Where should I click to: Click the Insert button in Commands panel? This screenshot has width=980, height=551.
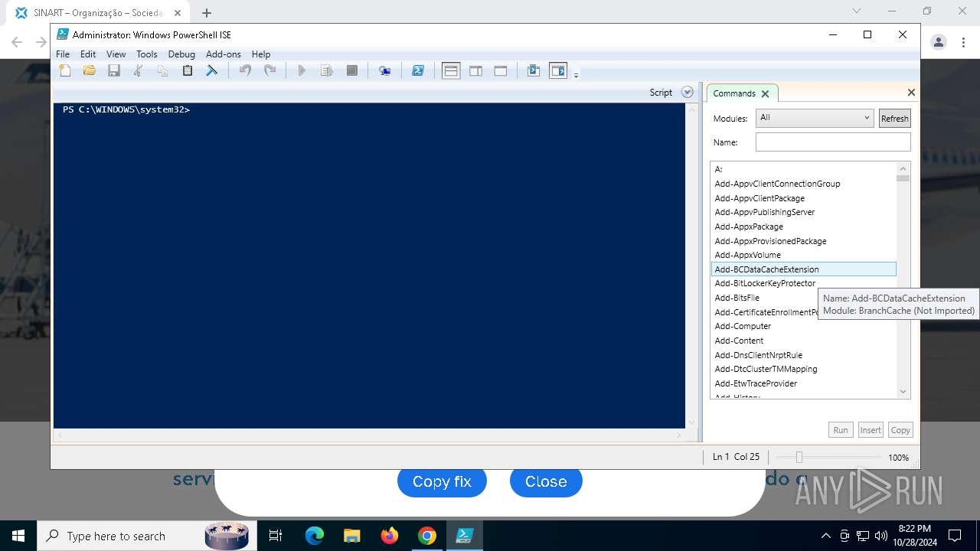(x=871, y=430)
